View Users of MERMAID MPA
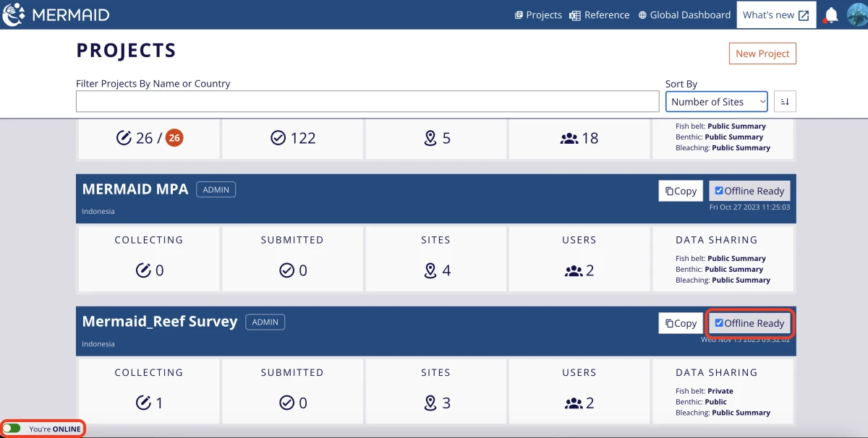Image resolution: width=868 pixels, height=438 pixels. tap(579, 258)
